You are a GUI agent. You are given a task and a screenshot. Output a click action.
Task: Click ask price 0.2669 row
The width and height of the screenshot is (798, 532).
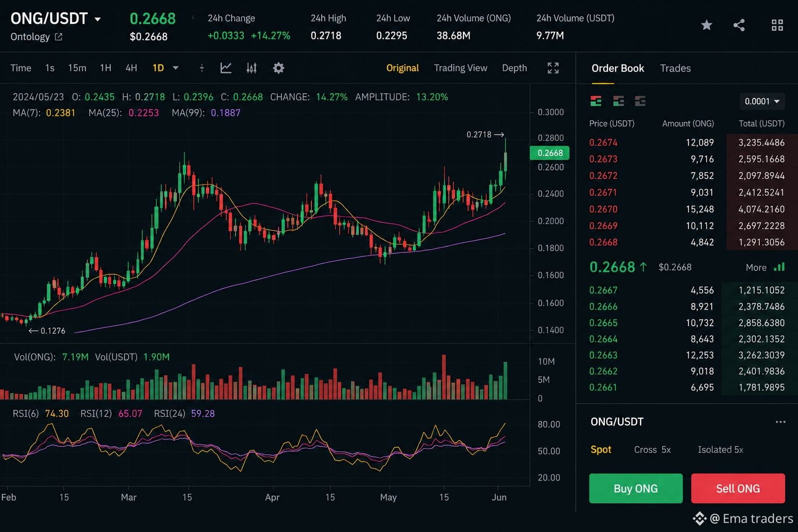click(x=687, y=225)
